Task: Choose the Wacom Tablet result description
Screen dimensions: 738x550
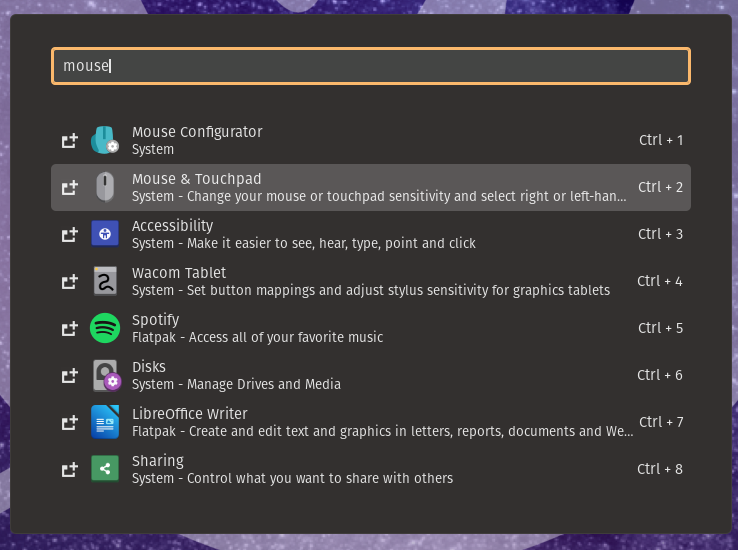Action: (370, 290)
